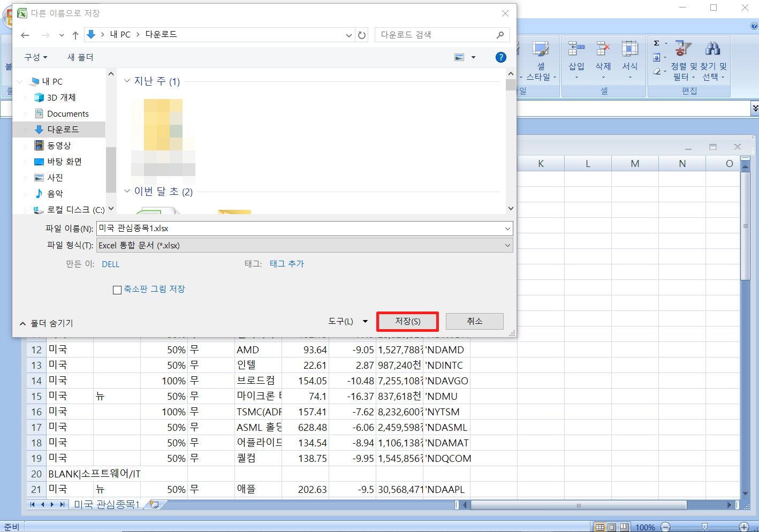Click the AutoSum sigma icon
The width and height of the screenshot is (759, 532).
click(657, 43)
